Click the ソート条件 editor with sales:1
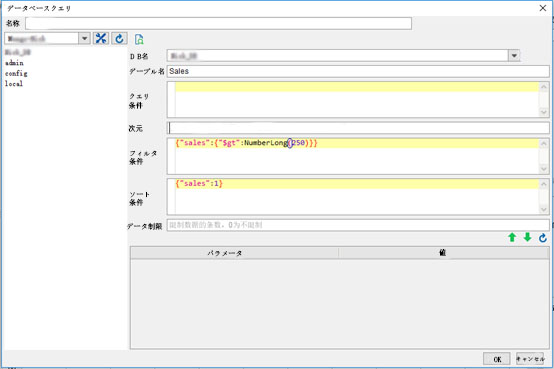This screenshot has height=369, width=554. tap(357, 197)
